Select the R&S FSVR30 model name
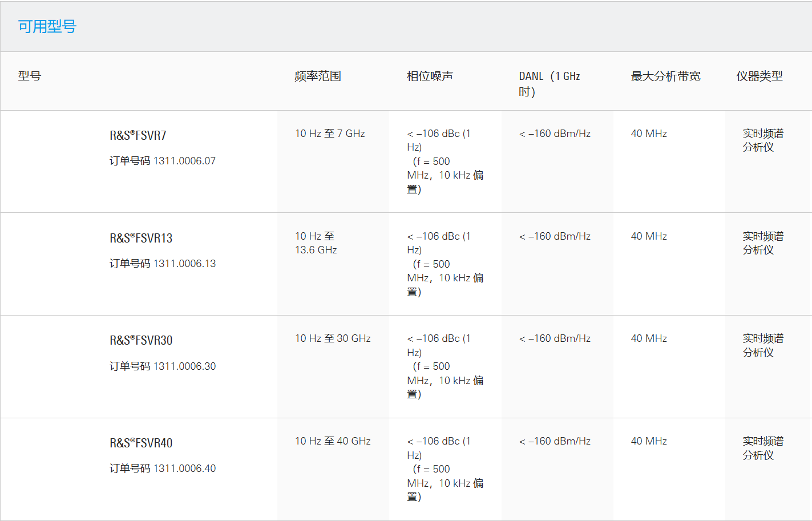 141,340
